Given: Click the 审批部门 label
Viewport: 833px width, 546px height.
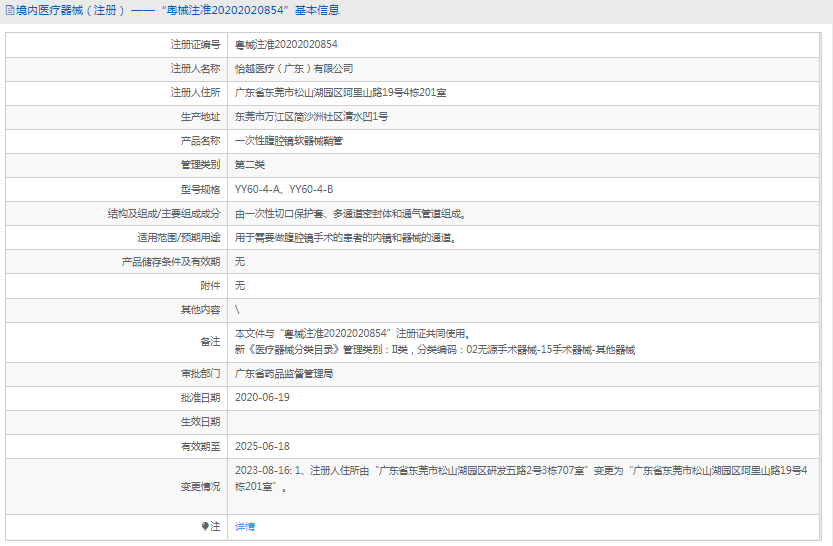Looking at the screenshot, I should click(200, 374).
